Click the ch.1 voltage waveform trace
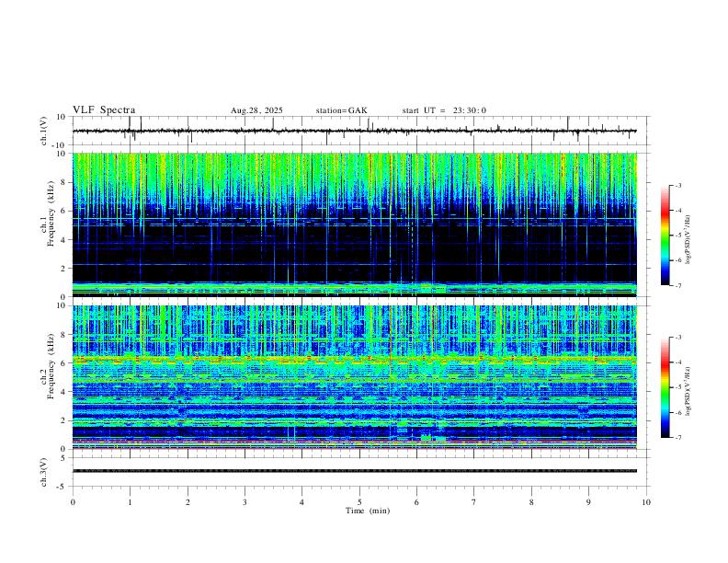728x563 pixels. (354, 131)
